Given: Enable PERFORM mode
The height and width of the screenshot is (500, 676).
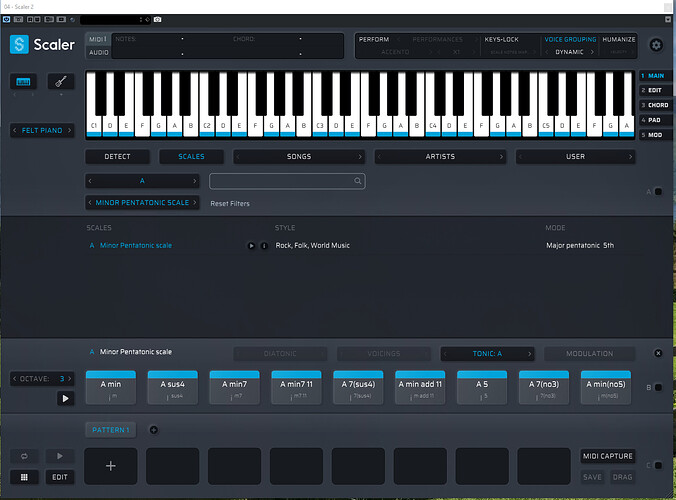Looking at the screenshot, I should point(374,39).
